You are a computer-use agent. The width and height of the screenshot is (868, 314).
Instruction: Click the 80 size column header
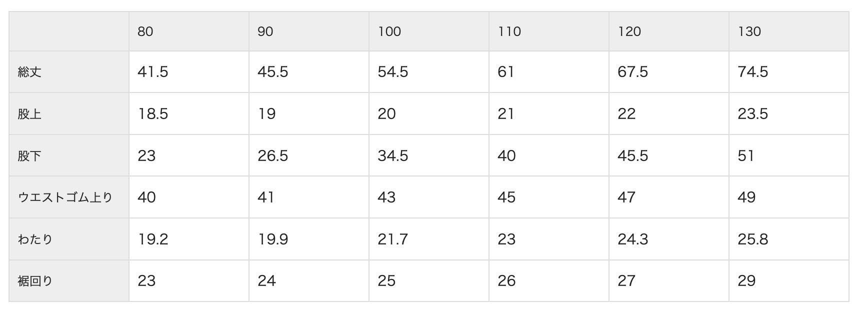(x=145, y=31)
